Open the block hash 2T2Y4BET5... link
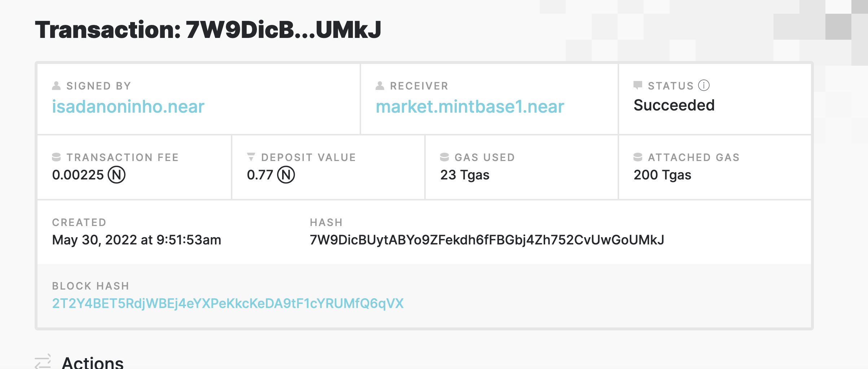Viewport: 868px width, 369px height. point(228,304)
